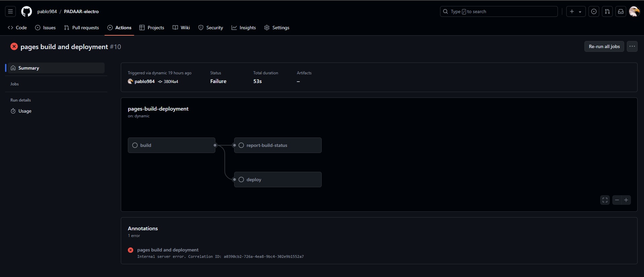
Task: Switch to the Issues tab
Action: tap(45, 28)
